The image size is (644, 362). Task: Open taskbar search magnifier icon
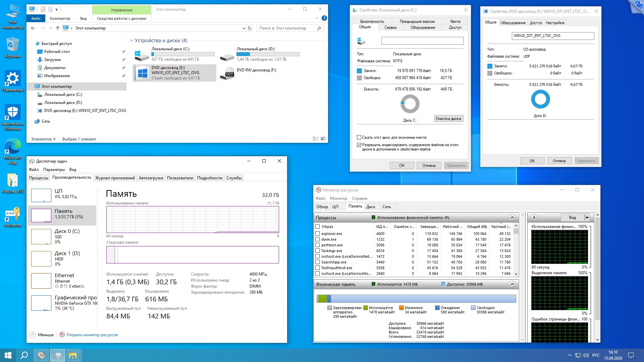pos(24,355)
